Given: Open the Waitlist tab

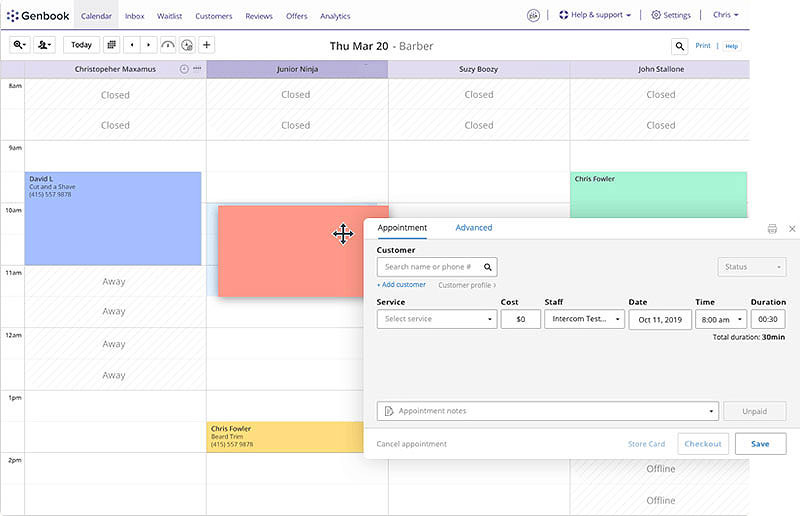Looking at the screenshot, I should 169,16.
